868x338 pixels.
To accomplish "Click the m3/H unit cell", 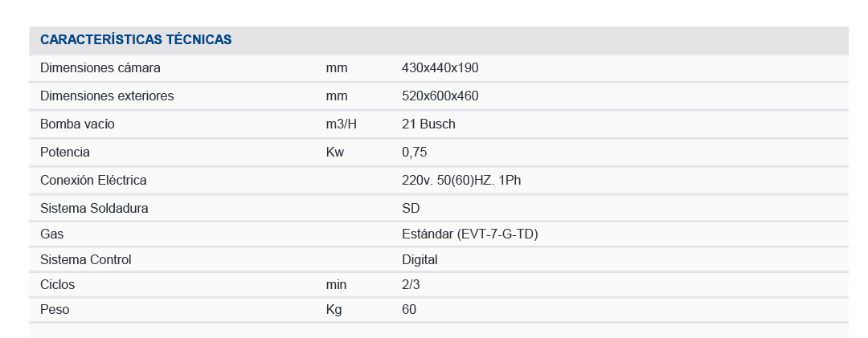I will point(340,124).
